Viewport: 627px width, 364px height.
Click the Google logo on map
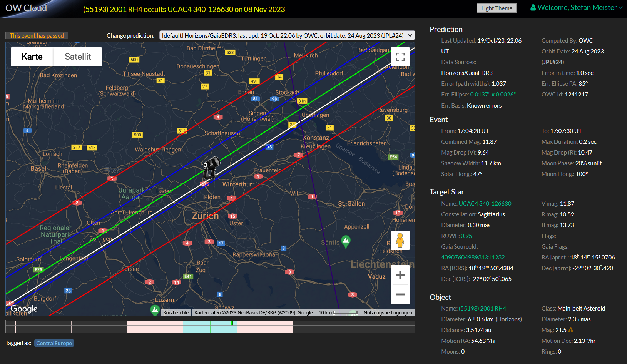(x=24, y=309)
